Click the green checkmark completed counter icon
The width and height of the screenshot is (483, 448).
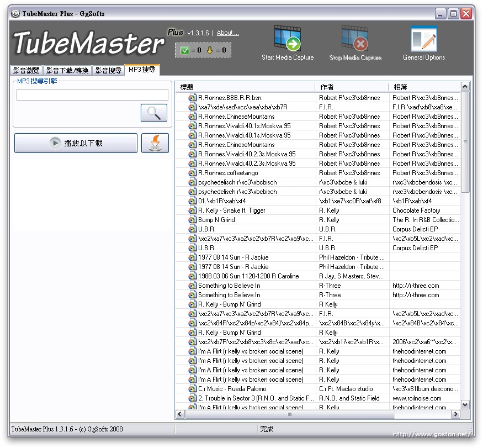(x=184, y=50)
